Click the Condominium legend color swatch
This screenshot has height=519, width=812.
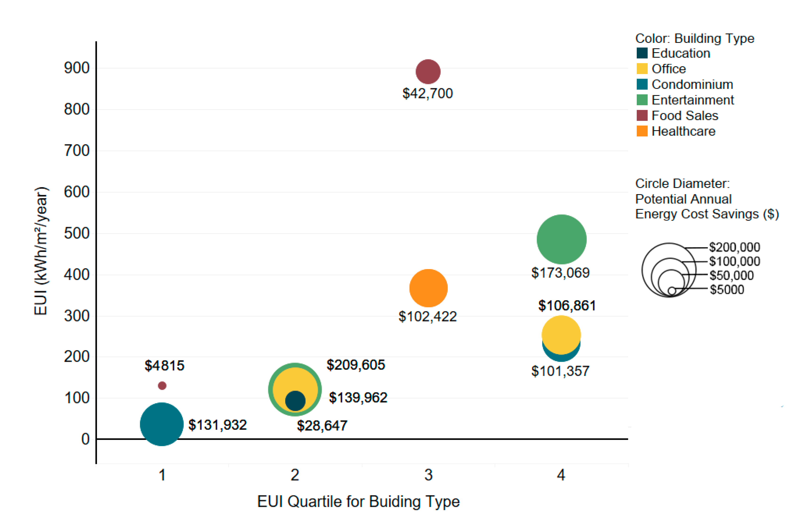(x=642, y=84)
